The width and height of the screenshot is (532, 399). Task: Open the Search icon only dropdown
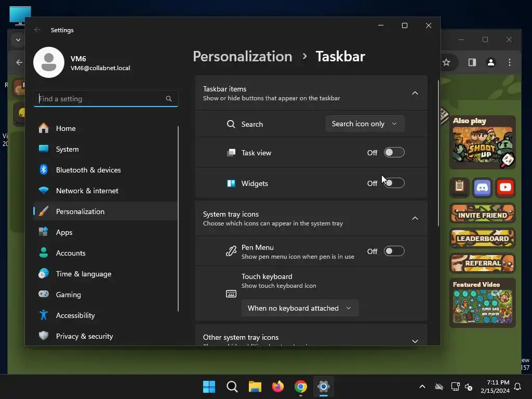coord(365,124)
